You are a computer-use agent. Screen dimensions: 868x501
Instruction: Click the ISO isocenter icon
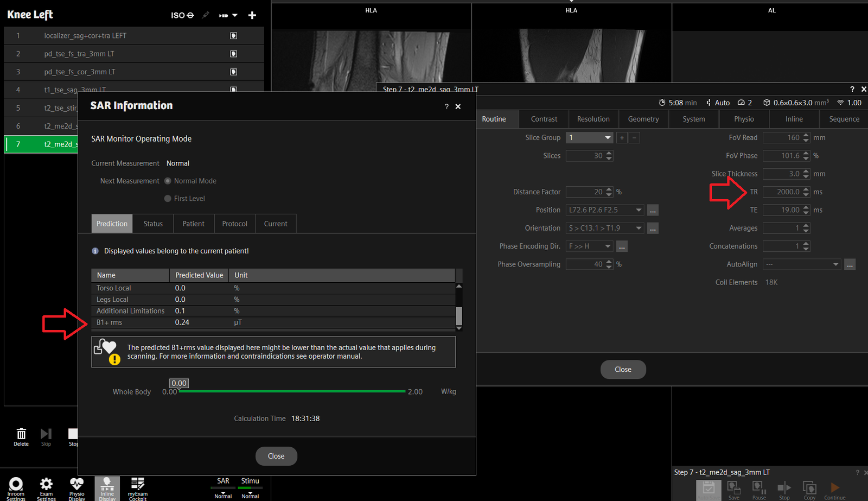(x=182, y=15)
